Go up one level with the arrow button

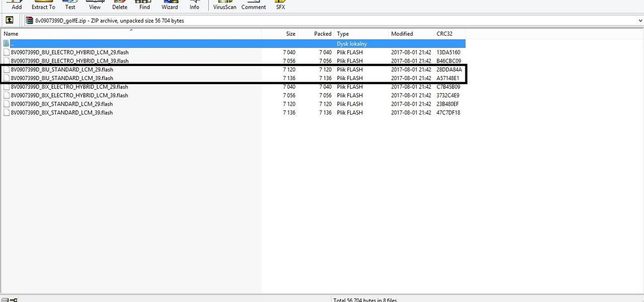click(x=10, y=20)
